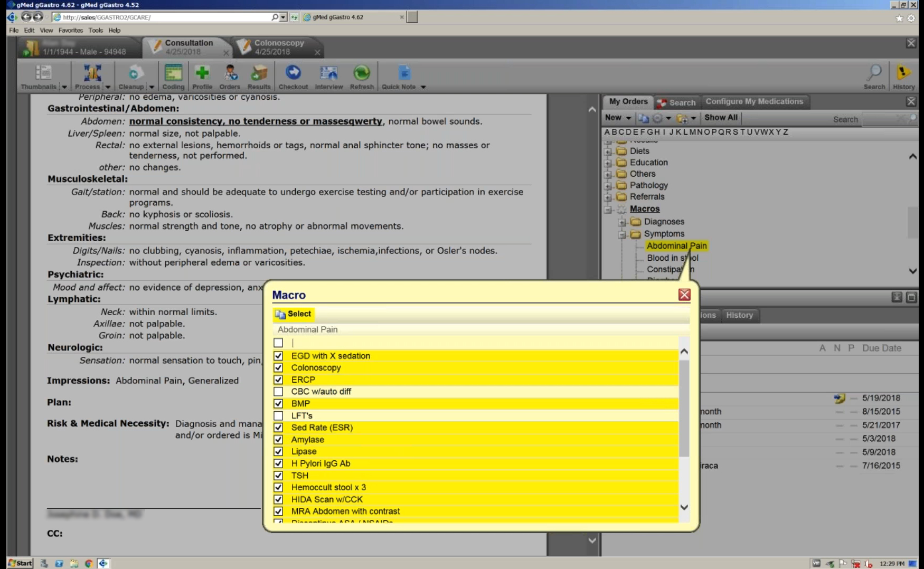Click Select in the Macro popup
Screen dimensions: 924x569
tap(294, 314)
